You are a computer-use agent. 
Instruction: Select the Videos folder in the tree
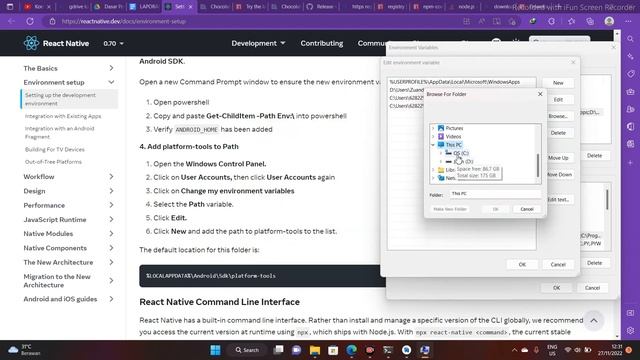(x=453, y=137)
